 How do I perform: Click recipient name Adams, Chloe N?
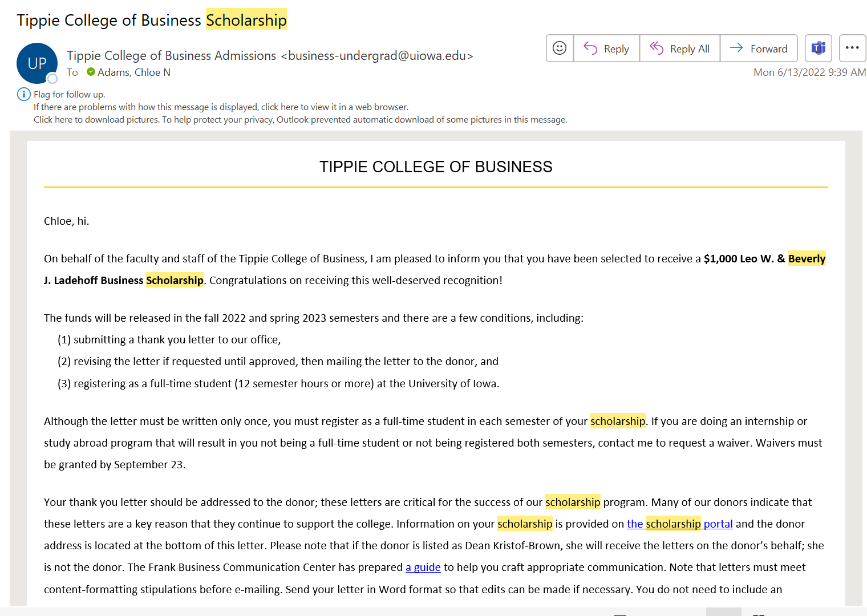tap(134, 72)
